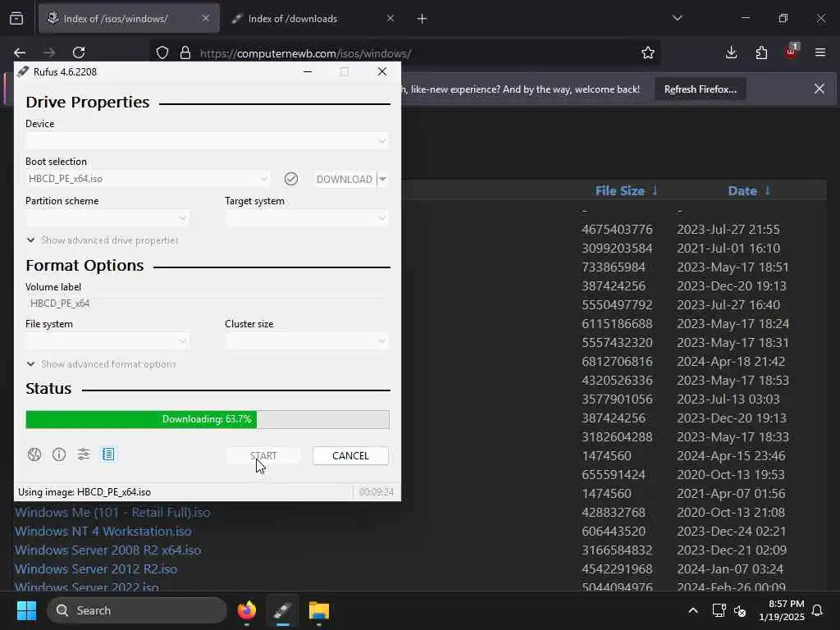Viewport: 840px width, 630px height.
Task: Switch to Index of /isos/windows/ tab
Action: point(129,19)
